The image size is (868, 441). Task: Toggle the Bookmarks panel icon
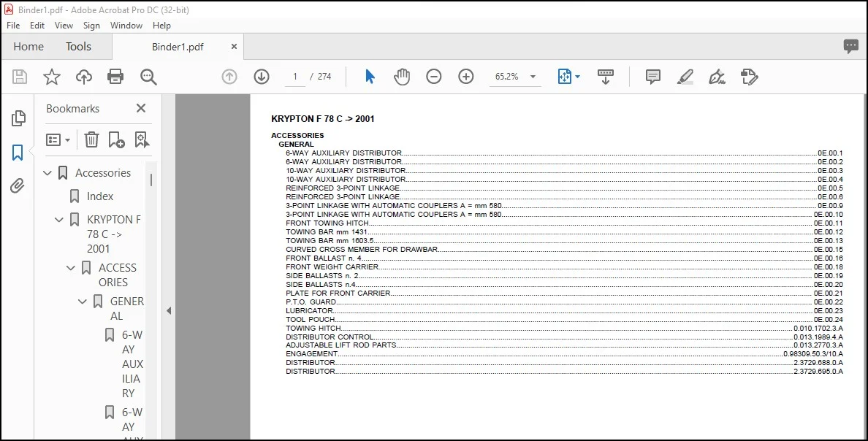[x=18, y=153]
